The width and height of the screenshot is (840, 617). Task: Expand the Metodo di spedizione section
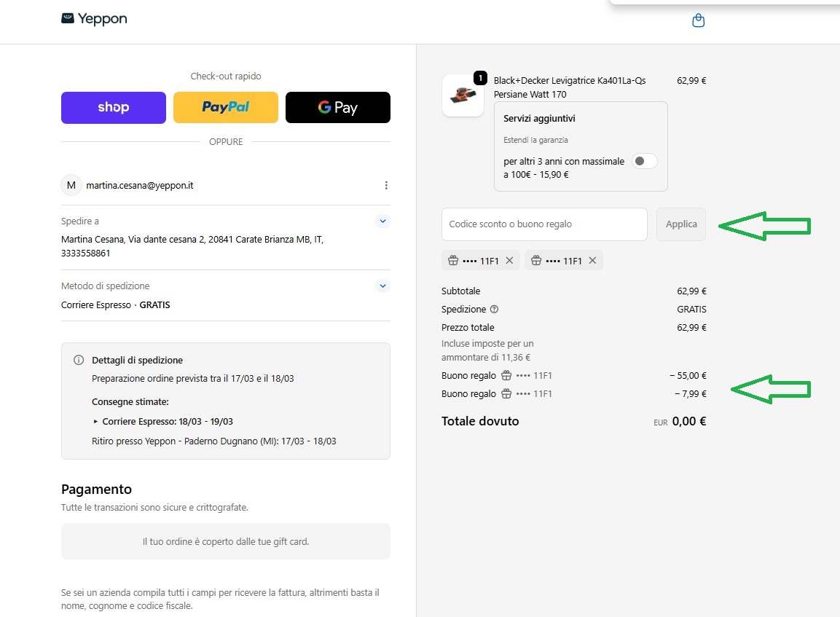(x=382, y=286)
